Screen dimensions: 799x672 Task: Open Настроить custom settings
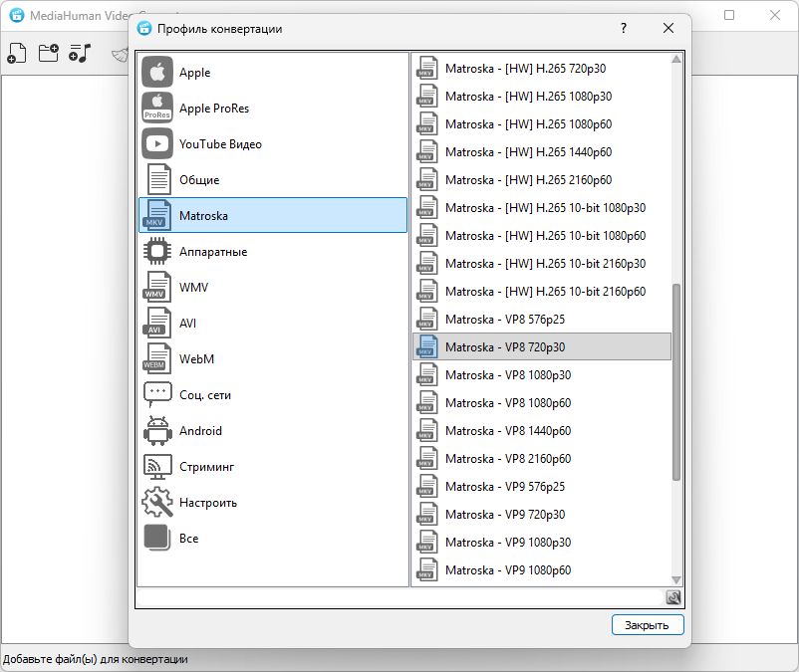[x=273, y=503]
